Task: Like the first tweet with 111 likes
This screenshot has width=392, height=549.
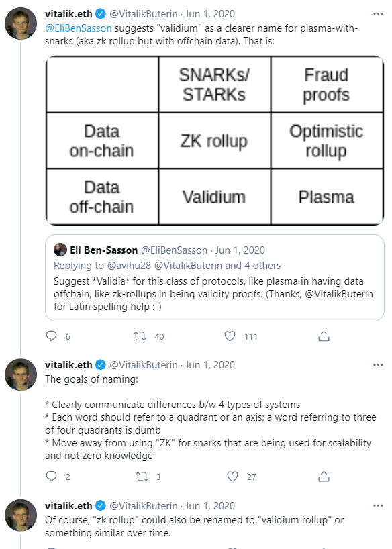Action: [x=230, y=336]
